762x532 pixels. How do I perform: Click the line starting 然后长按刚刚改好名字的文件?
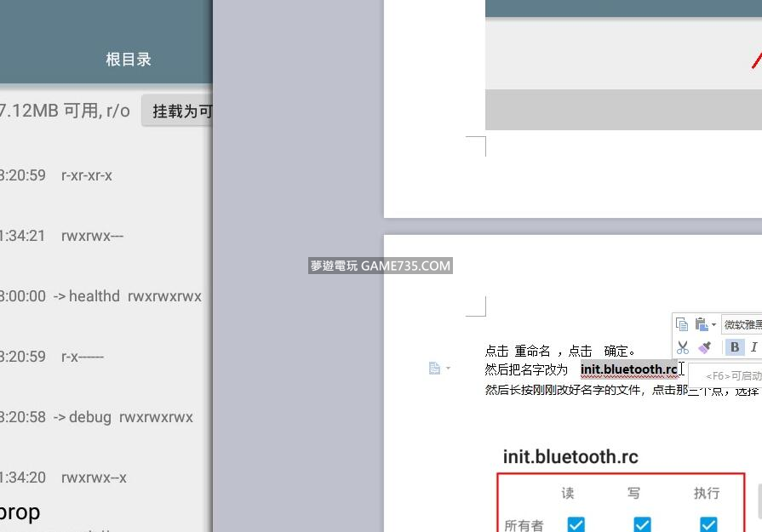[622, 390]
